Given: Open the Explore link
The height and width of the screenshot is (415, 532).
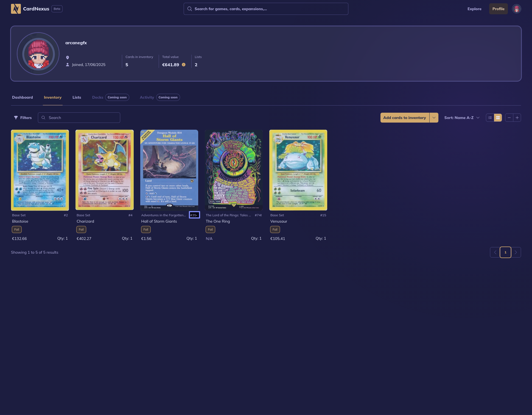Looking at the screenshot, I should pyautogui.click(x=474, y=9).
